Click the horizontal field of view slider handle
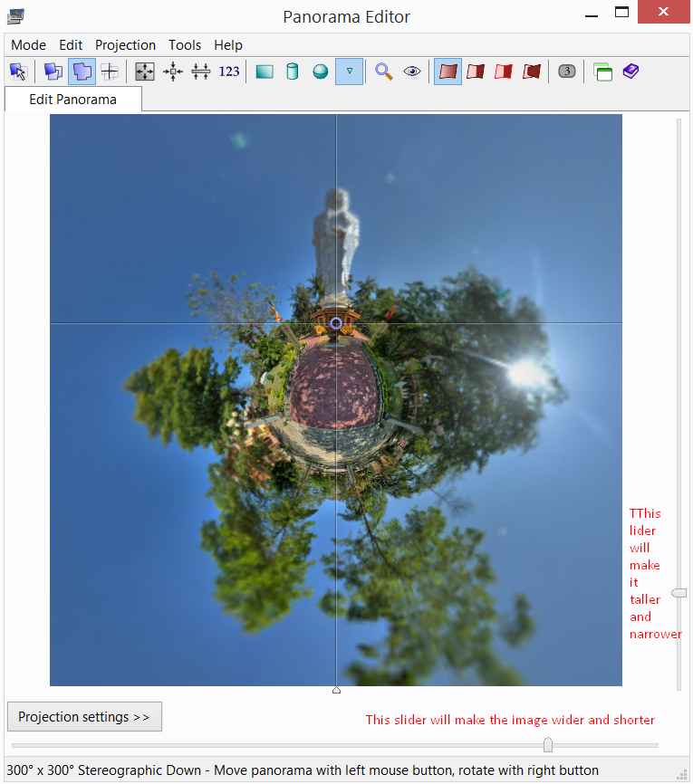Screen dimensions: 693x784 click(547, 745)
